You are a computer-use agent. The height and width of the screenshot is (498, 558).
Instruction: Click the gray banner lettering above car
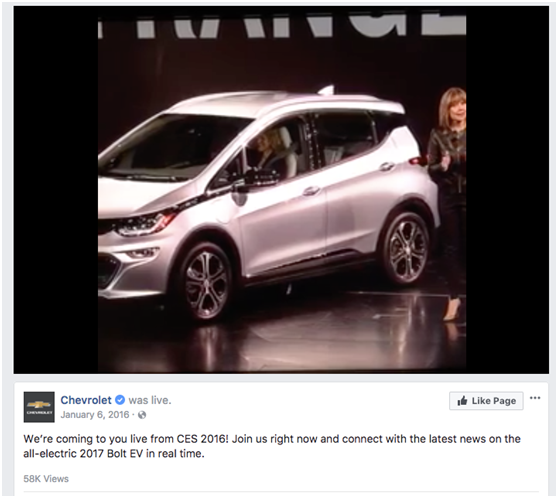click(x=282, y=26)
